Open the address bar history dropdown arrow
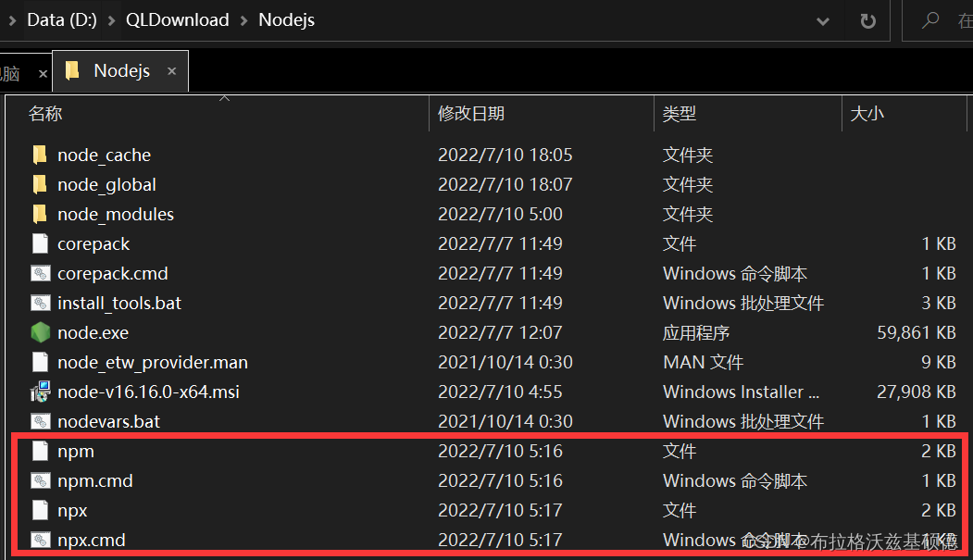973x560 pixels. coord(822,19)
